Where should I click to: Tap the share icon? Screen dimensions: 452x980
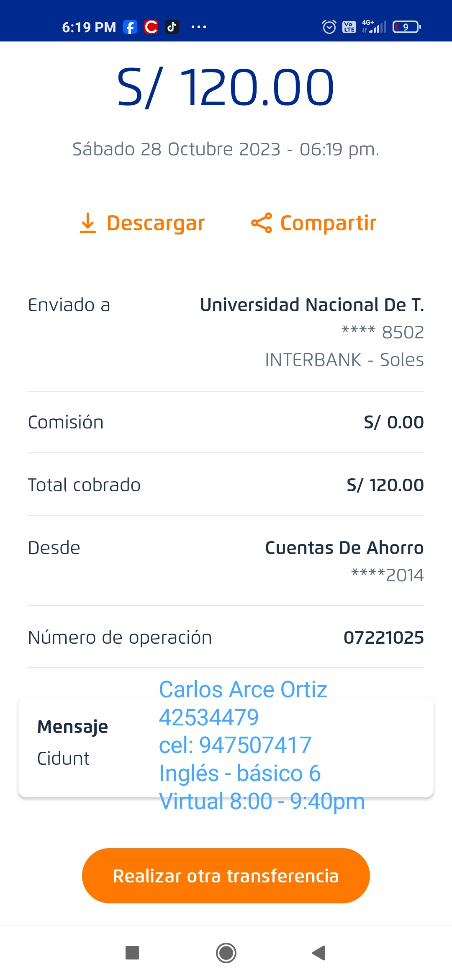pos(262,223)
